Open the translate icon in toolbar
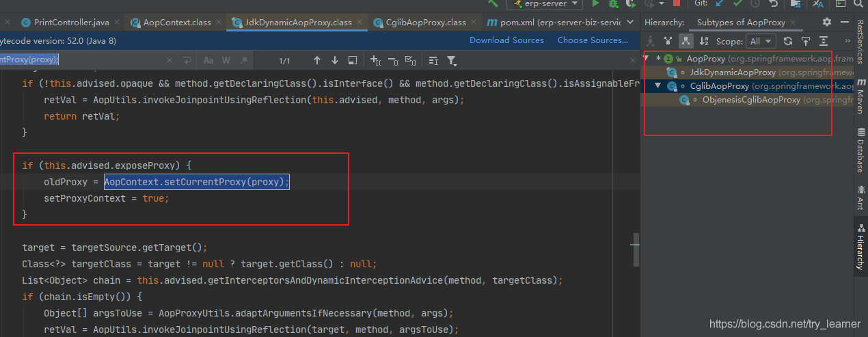 point(818,4)
